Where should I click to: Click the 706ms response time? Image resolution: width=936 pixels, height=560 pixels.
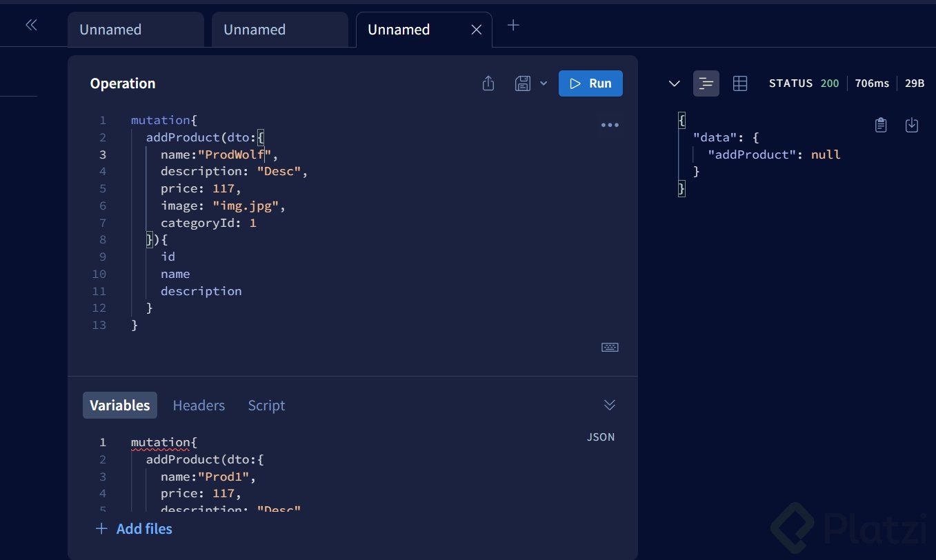click(872, 83)
